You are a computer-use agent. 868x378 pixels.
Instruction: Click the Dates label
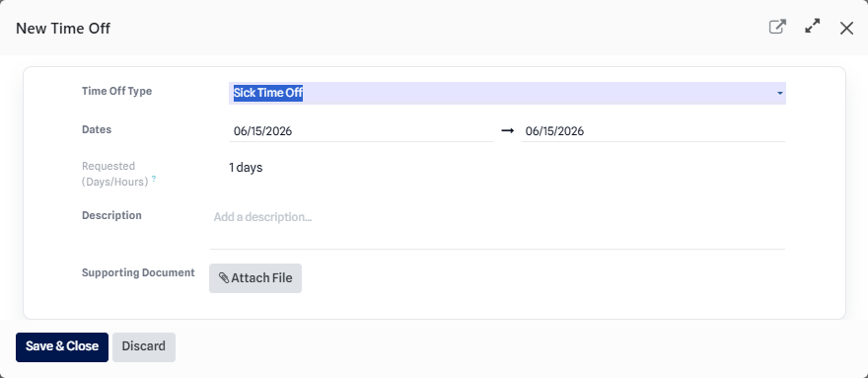97,129
